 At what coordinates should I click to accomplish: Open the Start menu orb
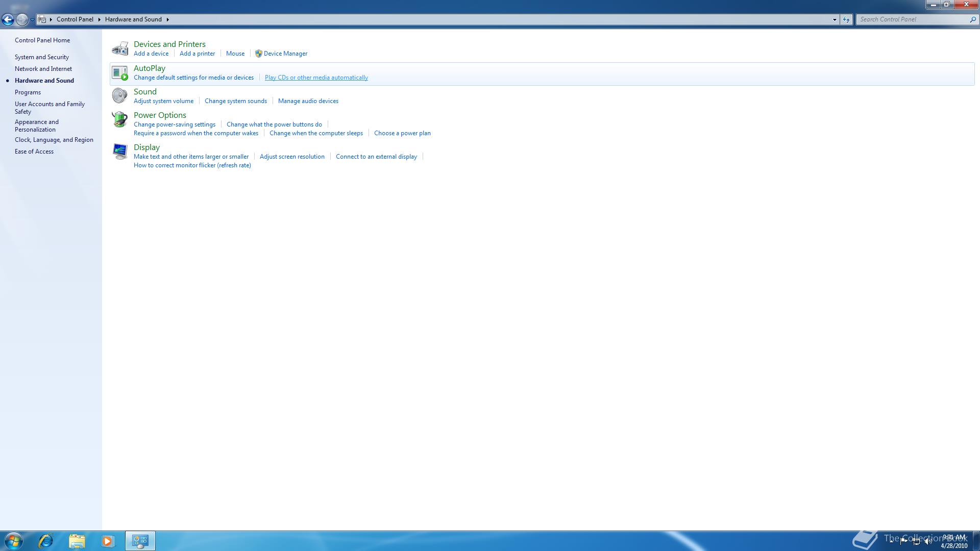pyautogui.click(x=13, y=541)
